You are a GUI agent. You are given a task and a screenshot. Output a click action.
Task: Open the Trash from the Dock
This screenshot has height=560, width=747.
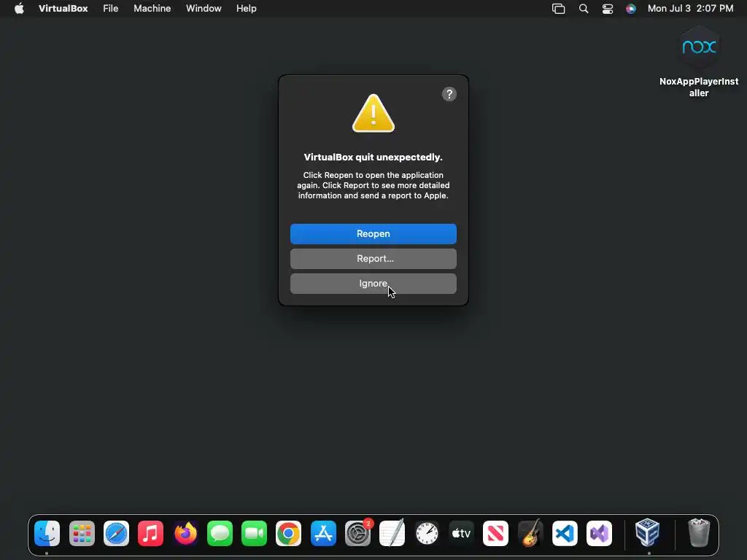coord(699,533)
